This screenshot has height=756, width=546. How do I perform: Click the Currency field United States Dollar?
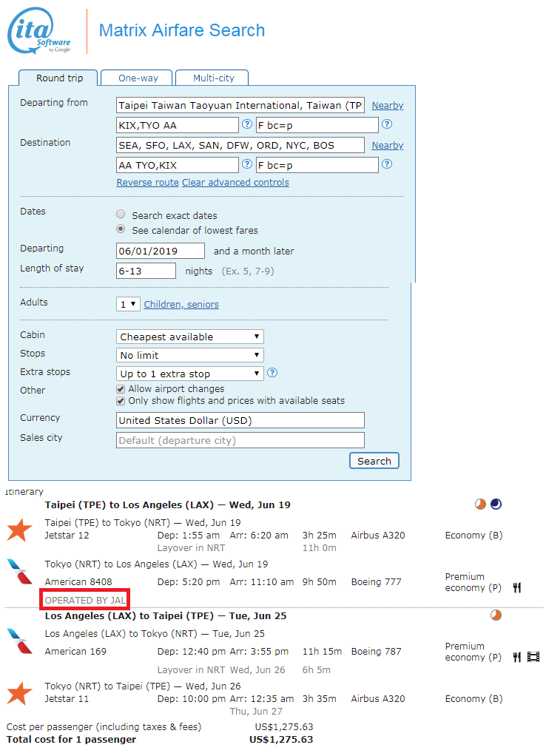pos(240,420)
